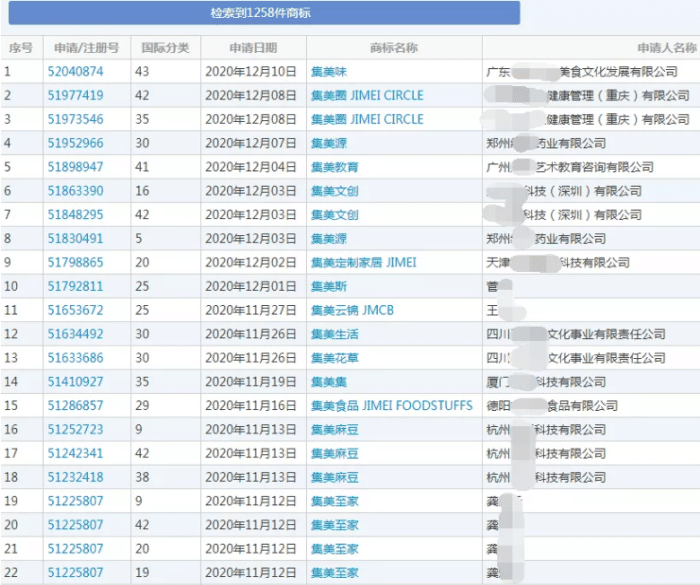Screen dimensions: 700x585
Task: Open registration number 51863390
Action: coord(75,191)
